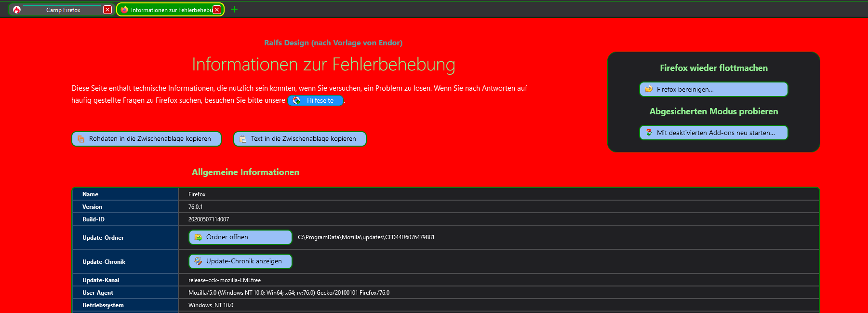Open the Hilfeseite link
868x313 pixels.
point(316,100)
